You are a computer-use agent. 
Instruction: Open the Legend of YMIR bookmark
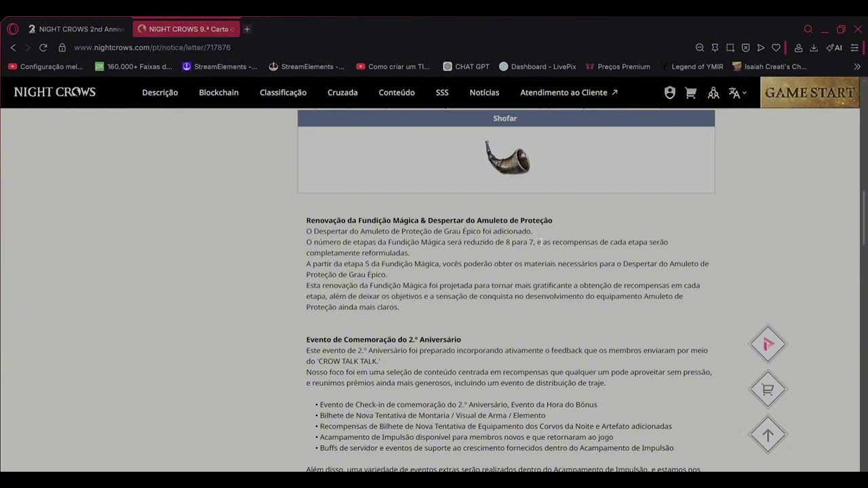pyautogui.click(x=691, y=66)
